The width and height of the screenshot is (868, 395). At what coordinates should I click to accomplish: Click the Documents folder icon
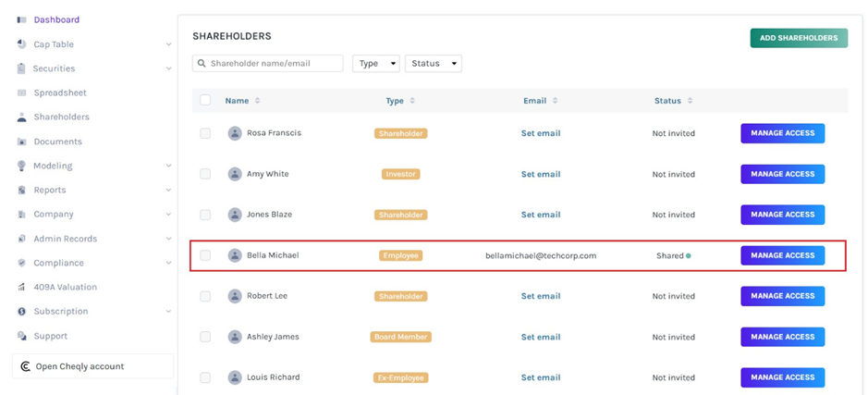[21, 142]
